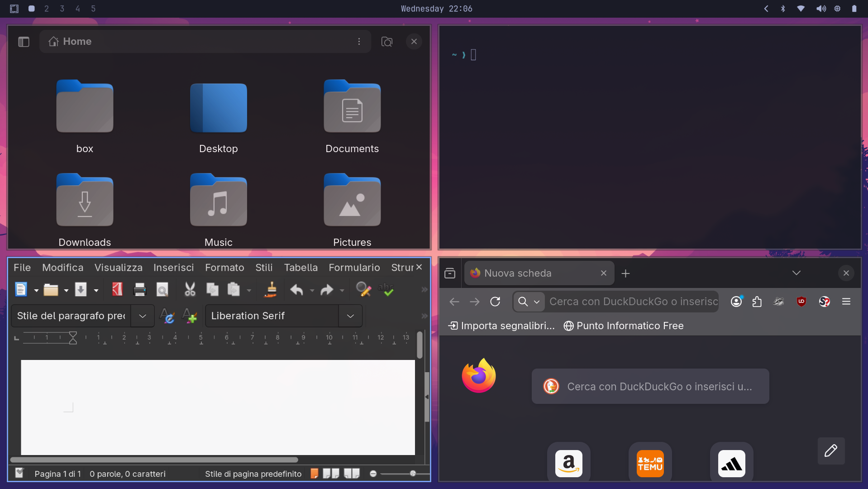This screenshot has height=489, width=868.
Task: Open the uBlock Origin extension icon
Action: [x=801, y=302]
